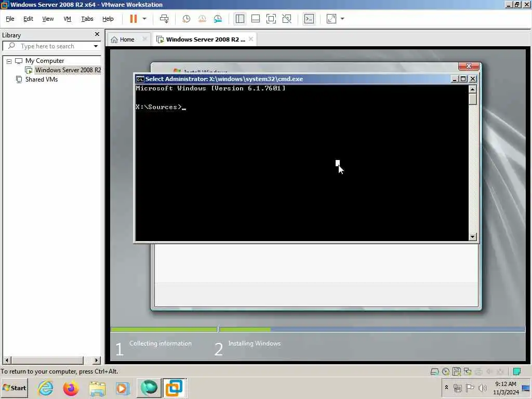
Task: Open the stretch guest dropdown arrow
Action: click(x=342, y=19)
